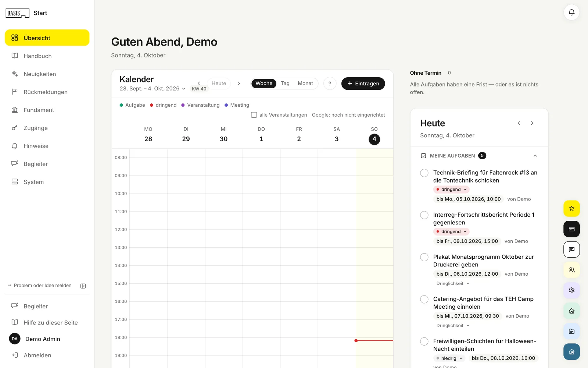Open Dringlichkeit dropdown on Plakat Monatsprogramm task
This screenshot has height=368, width=588.
pyautogui.click(x=453, y=283)
